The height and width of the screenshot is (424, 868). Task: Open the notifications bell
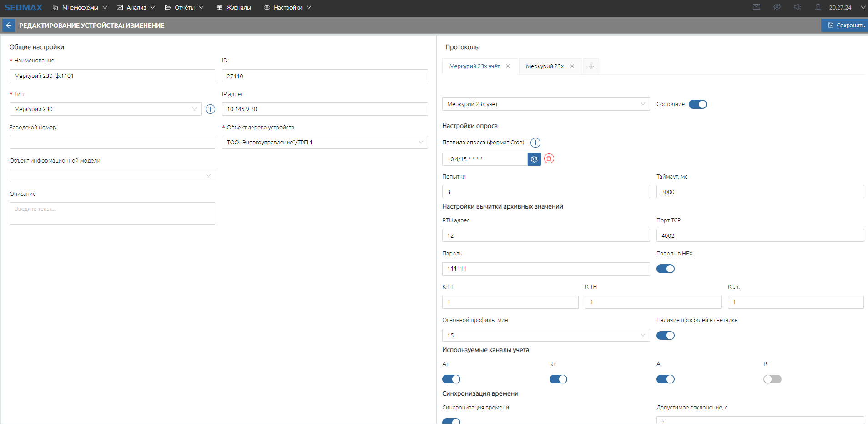point(818,7)
